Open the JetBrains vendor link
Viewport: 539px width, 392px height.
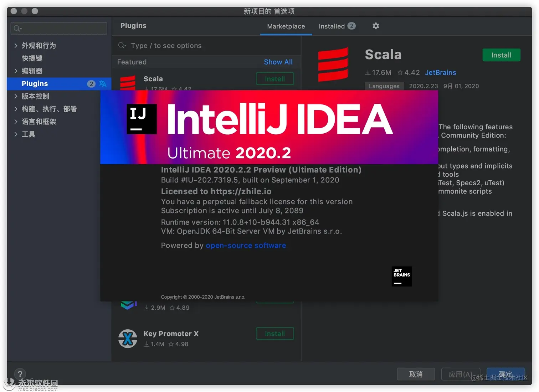pos(441,73)
